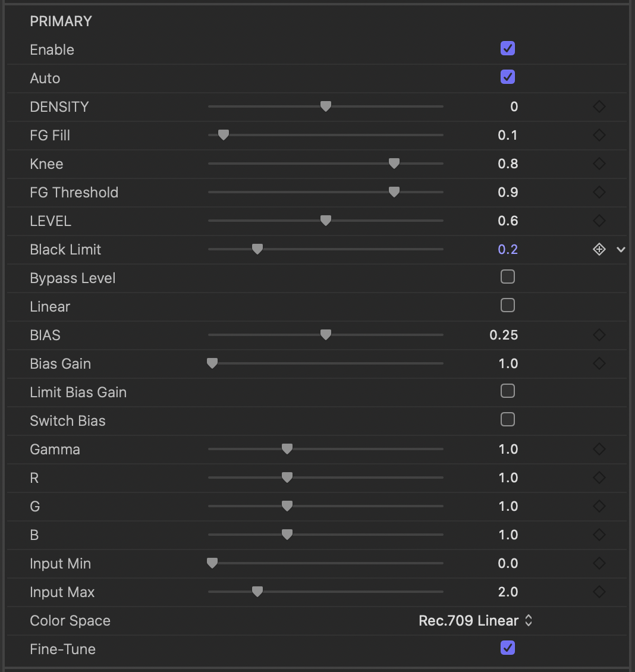This screenshot has height=672, width=635.
Task: Click the LEVEL slider handle
Action: coord(325,221)
